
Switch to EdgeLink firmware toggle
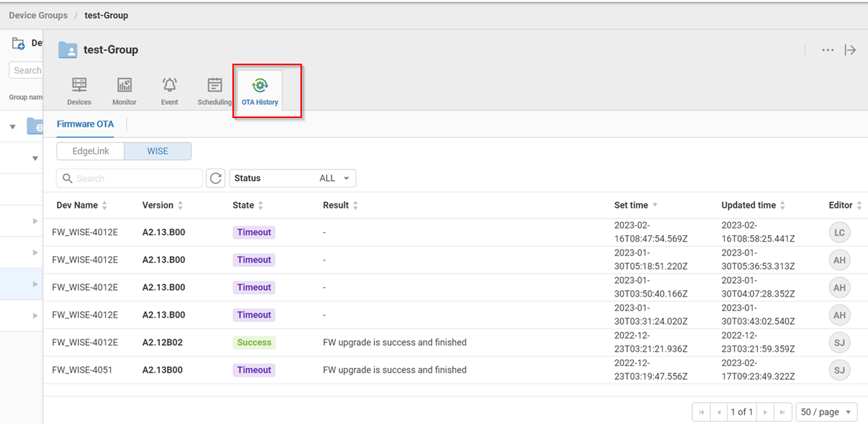[90, 151]
